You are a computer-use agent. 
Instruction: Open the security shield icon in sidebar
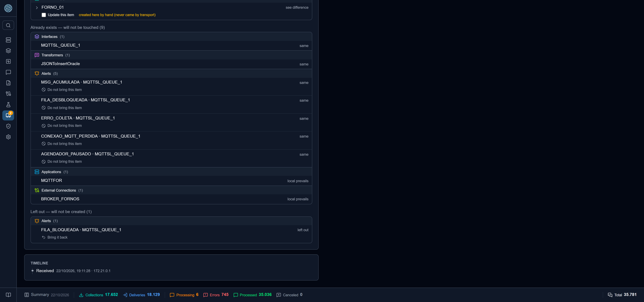point(8,126)
